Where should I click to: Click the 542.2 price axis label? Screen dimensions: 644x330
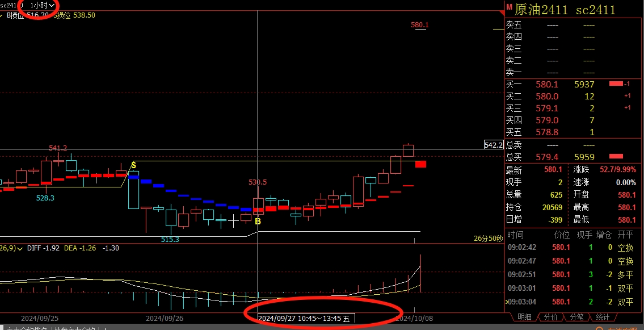pos(493,145)
